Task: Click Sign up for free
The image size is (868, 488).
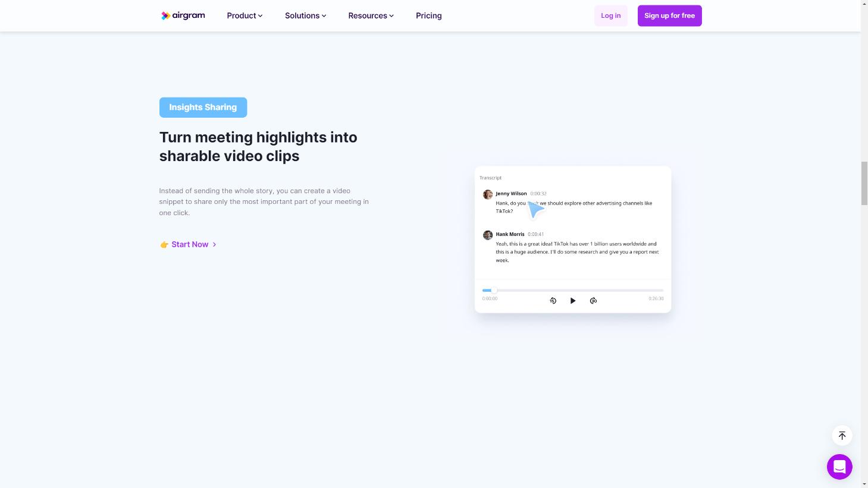Action: (x=669, y=15)
